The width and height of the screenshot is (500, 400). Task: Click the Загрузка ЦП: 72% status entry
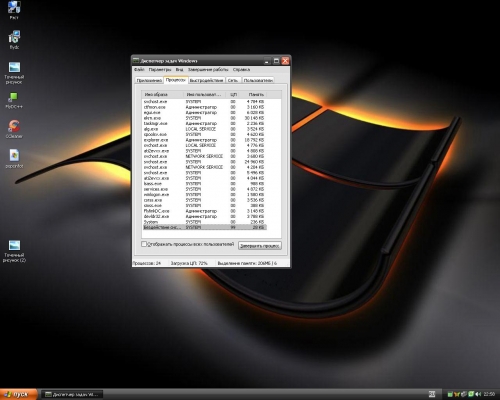click(x=189, y=263)
